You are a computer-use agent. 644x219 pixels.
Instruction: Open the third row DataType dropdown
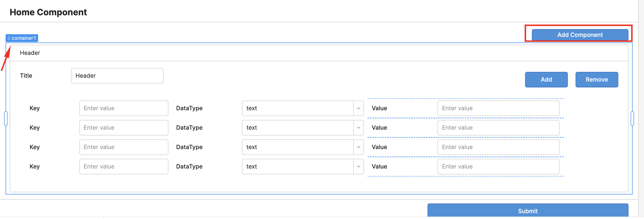pyautogui.click(x=303, y=147)
